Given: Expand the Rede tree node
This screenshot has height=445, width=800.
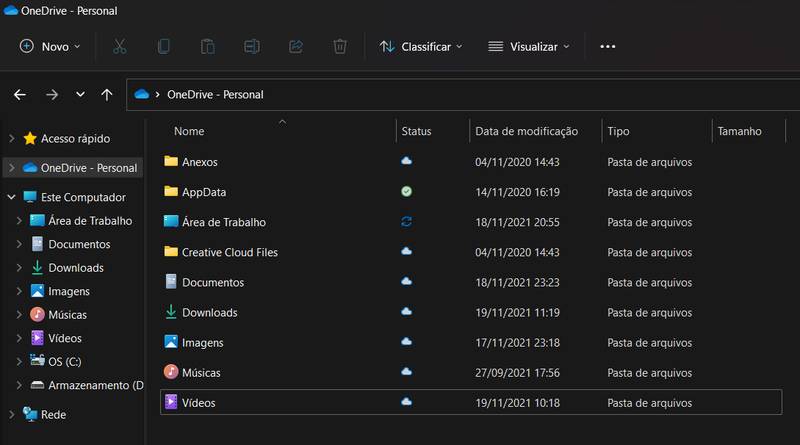Looking at the screenshot, I should tap(11, 414).
